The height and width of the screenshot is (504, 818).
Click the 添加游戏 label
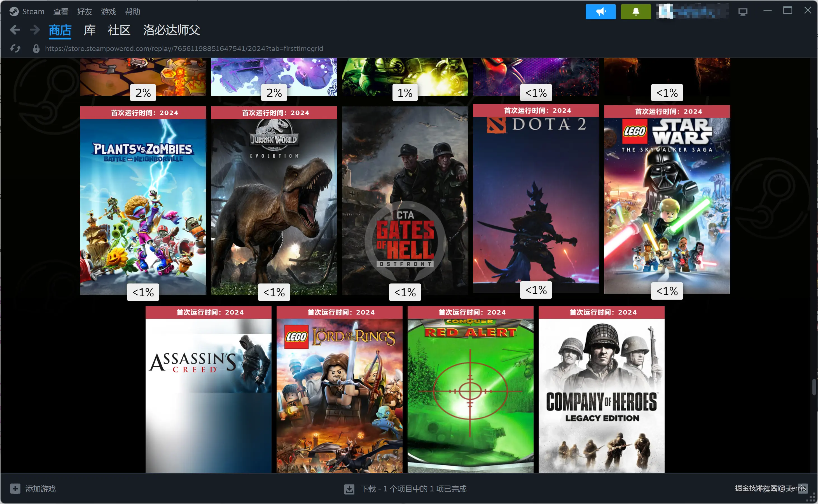(40, 489)
